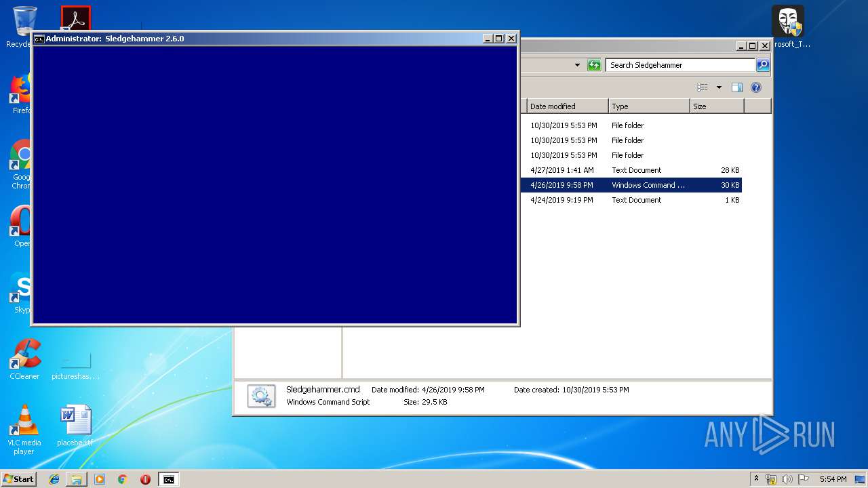Open the Skype desktop shortcut
868x488 pixels.
tap(21, 293)
